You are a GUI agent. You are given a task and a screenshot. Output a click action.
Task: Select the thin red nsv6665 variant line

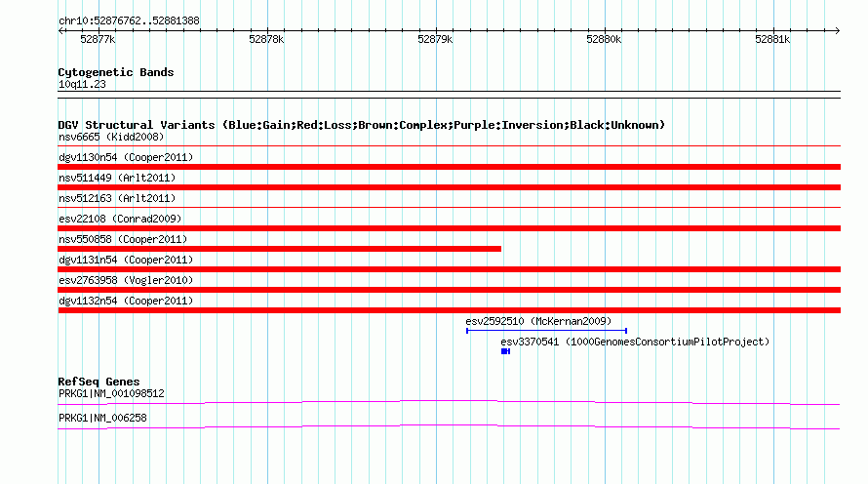449,146
